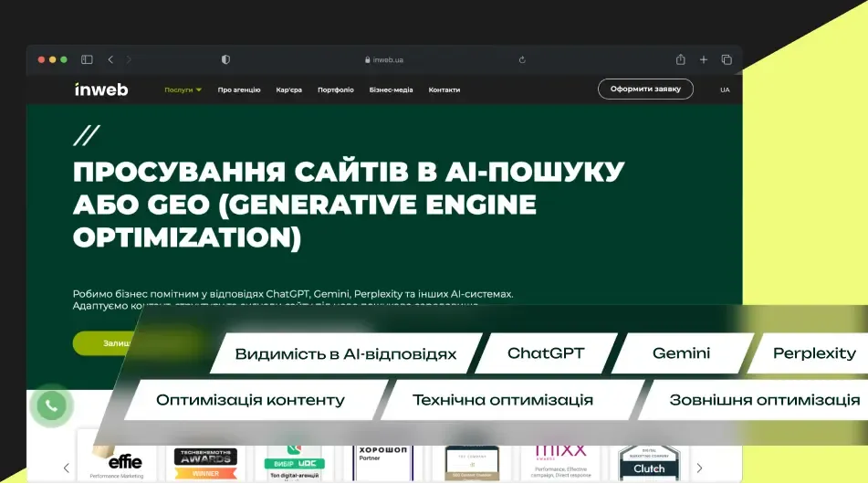Reload the page with refresh icon
This screenshot has height=484, width=868.
522,59
